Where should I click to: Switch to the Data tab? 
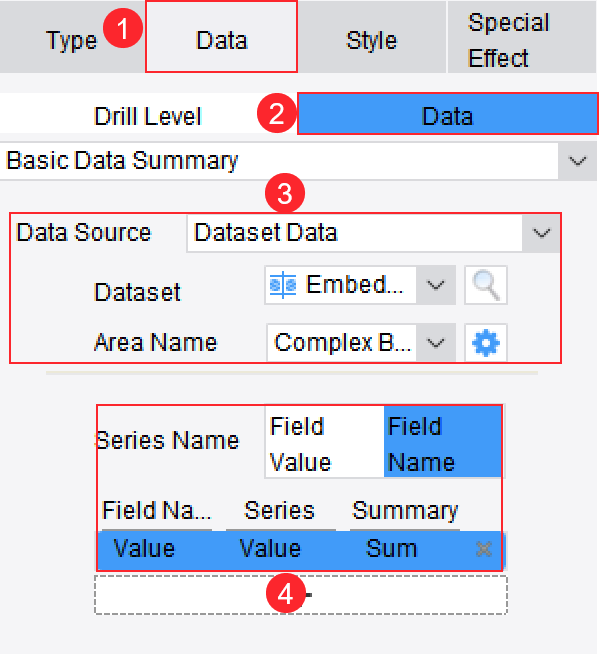(221, 37)
